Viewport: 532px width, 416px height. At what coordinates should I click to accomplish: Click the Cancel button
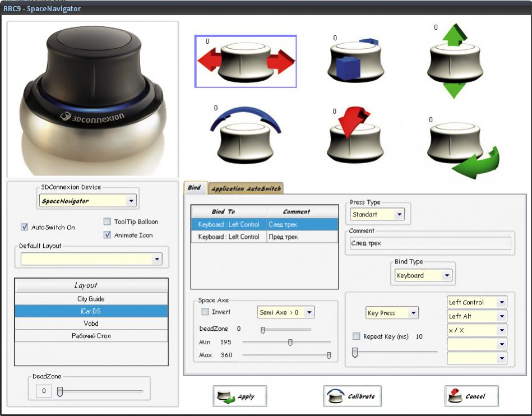[471, 396]
